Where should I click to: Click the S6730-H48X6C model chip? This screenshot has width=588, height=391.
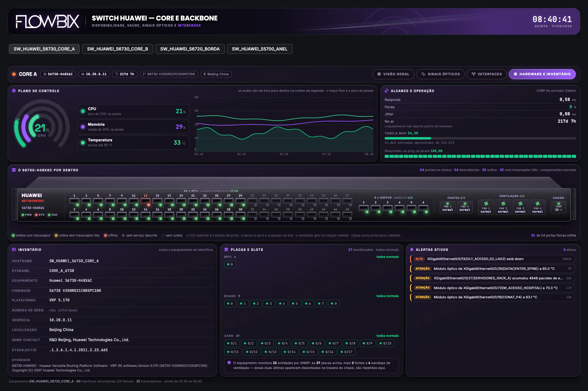click(x=58, y=74)
